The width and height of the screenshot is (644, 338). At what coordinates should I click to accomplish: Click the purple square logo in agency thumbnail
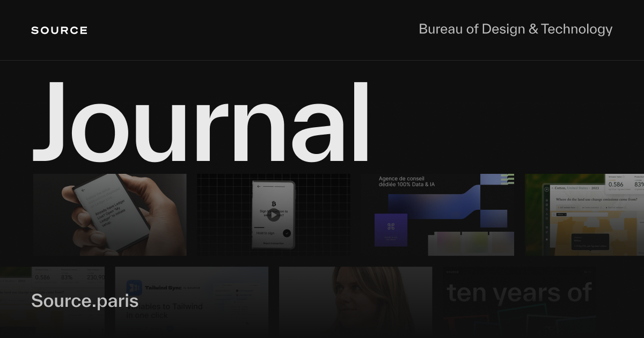tap(391, 230)
